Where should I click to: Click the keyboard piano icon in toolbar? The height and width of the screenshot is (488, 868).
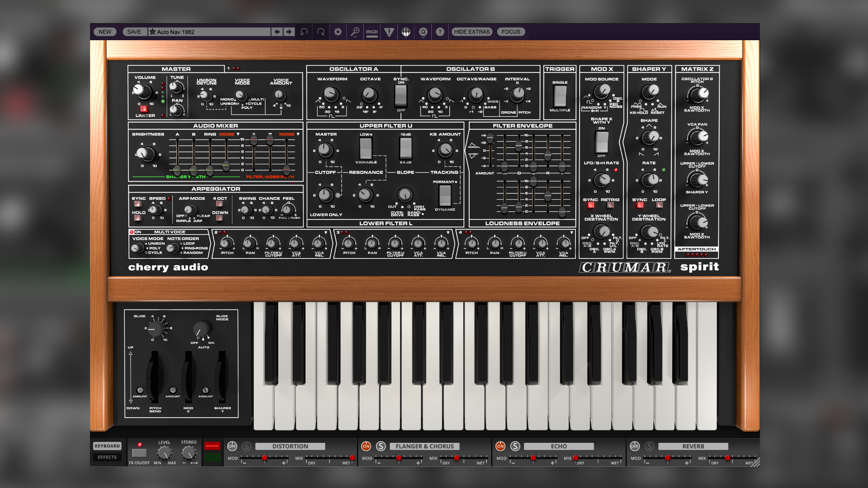click(x=406, y=32)
